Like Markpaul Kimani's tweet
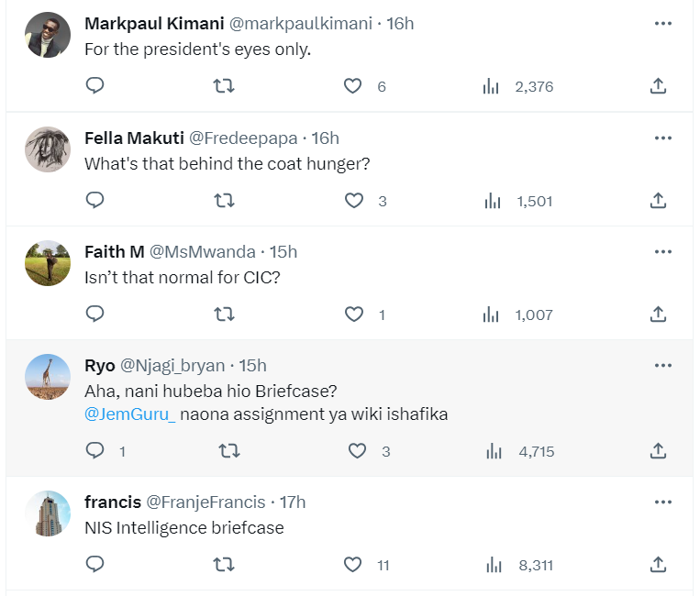700x596 pixels. [353, 86]
